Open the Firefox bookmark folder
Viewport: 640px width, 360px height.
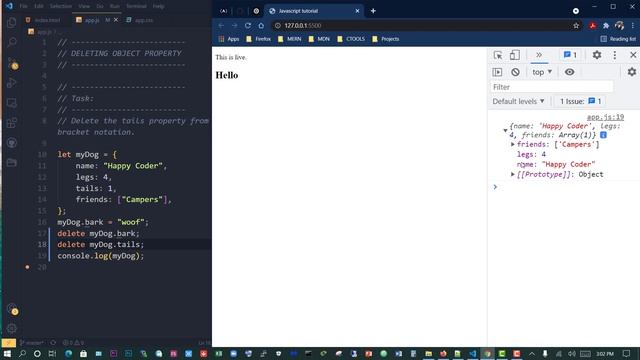click(259, 39)
